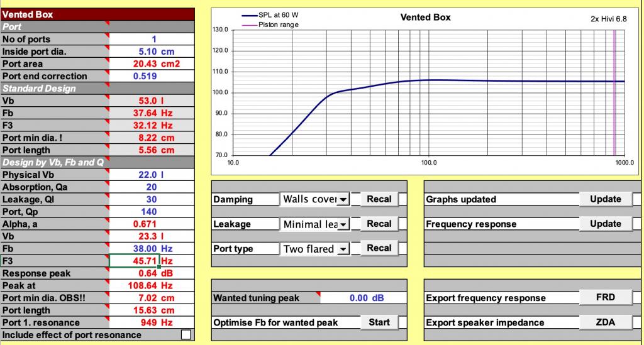Open the Damping dropdown arrow

(343, 199)
